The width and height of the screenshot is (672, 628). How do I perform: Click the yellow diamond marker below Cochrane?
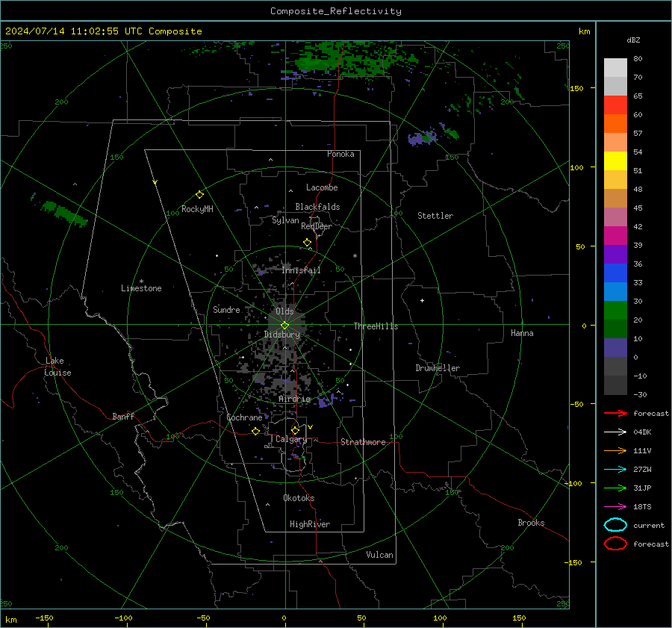point(256,431)
